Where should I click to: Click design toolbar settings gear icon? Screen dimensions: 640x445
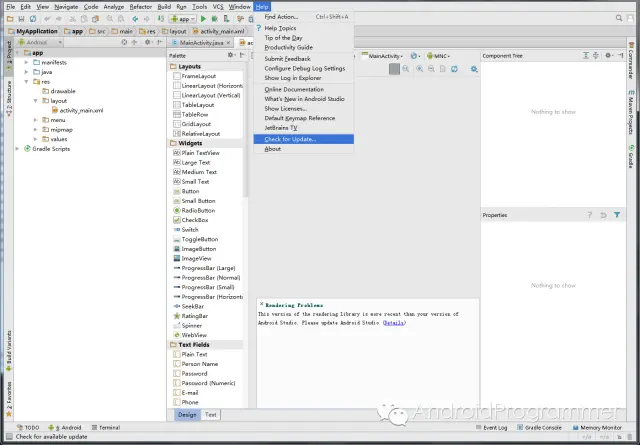pos(474,69)
